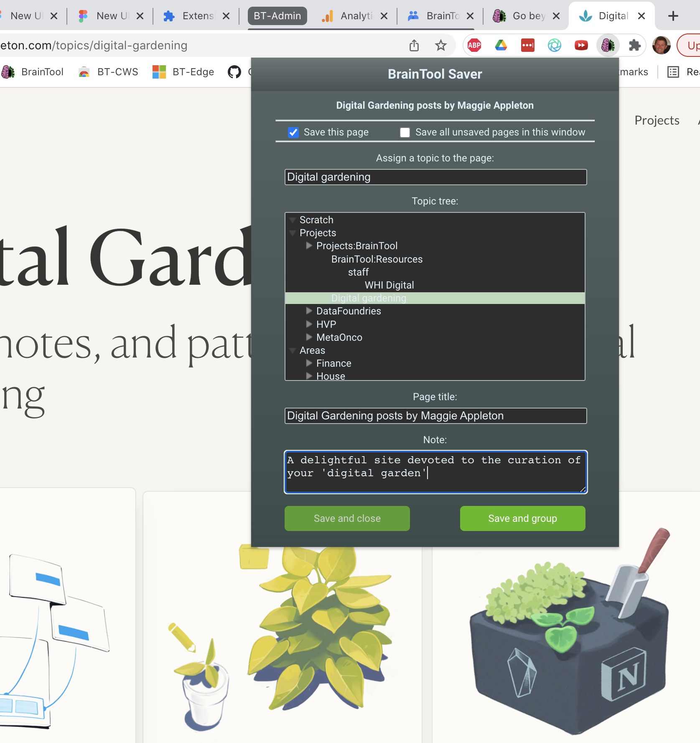700x743 pixels.
Task: Click the teal swirl extension icon
Action: (555, 45)
